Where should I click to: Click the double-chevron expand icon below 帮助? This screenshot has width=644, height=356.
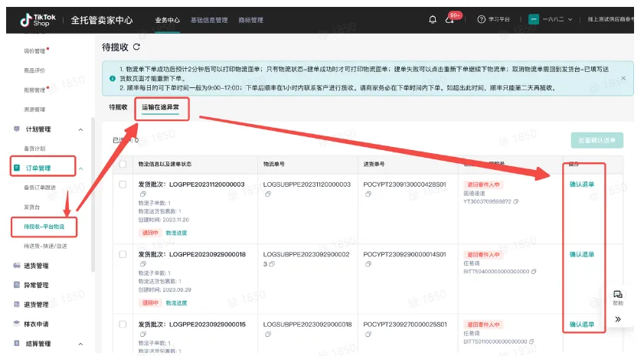pos(618,319)
